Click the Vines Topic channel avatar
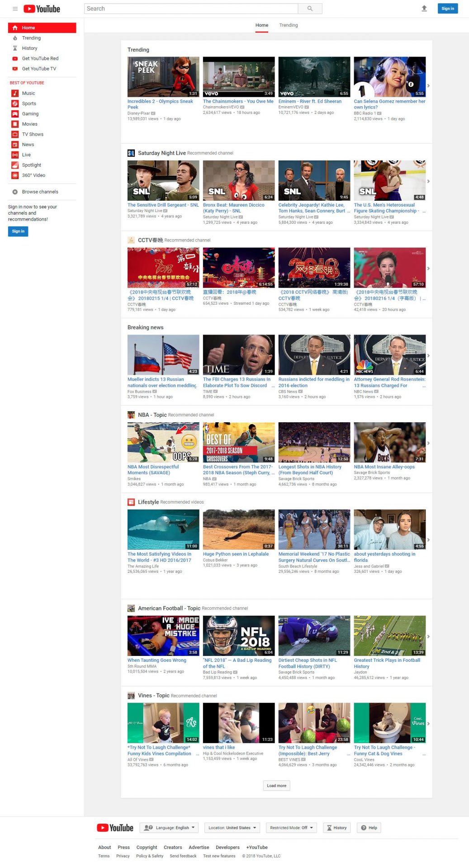 coord(131,696)
